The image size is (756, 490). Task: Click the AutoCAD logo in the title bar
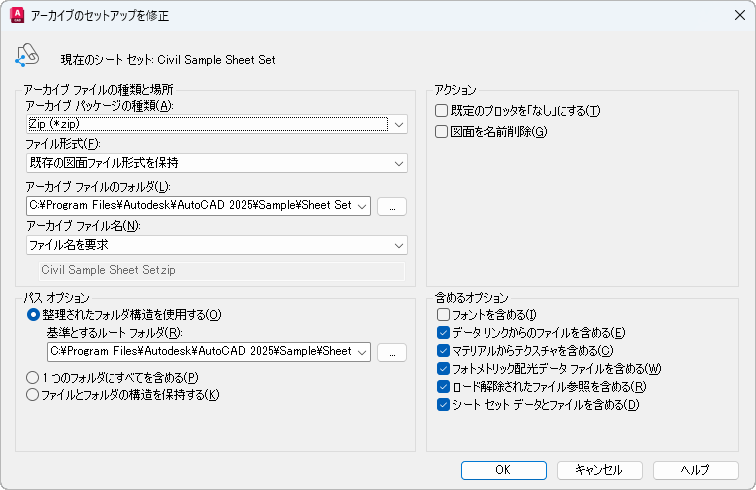click(x=16, y=16)
